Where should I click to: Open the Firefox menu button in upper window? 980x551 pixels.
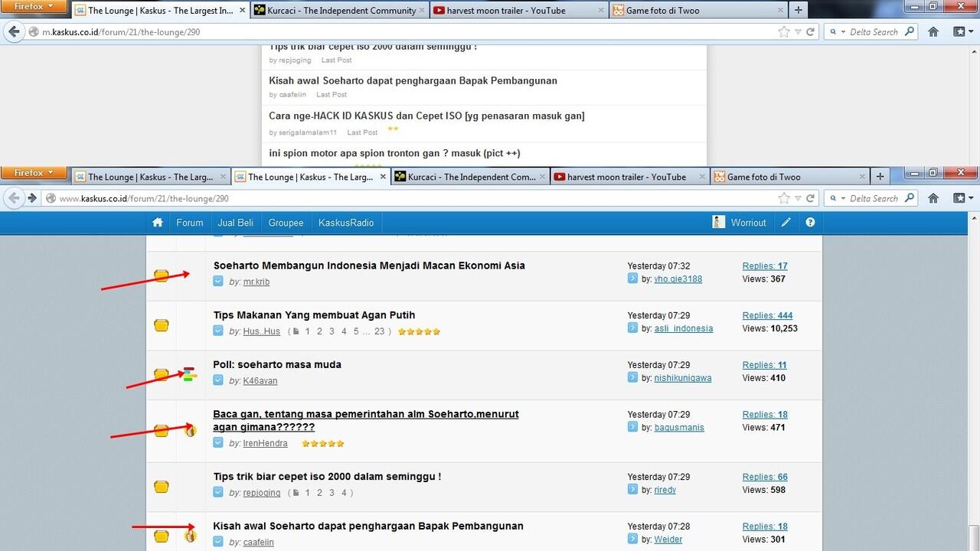pos(35,6)
